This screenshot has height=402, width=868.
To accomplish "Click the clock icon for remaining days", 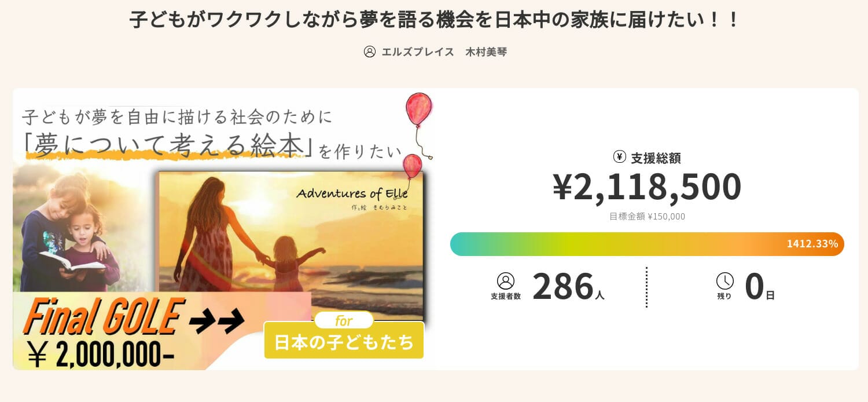I will [724, 281].
